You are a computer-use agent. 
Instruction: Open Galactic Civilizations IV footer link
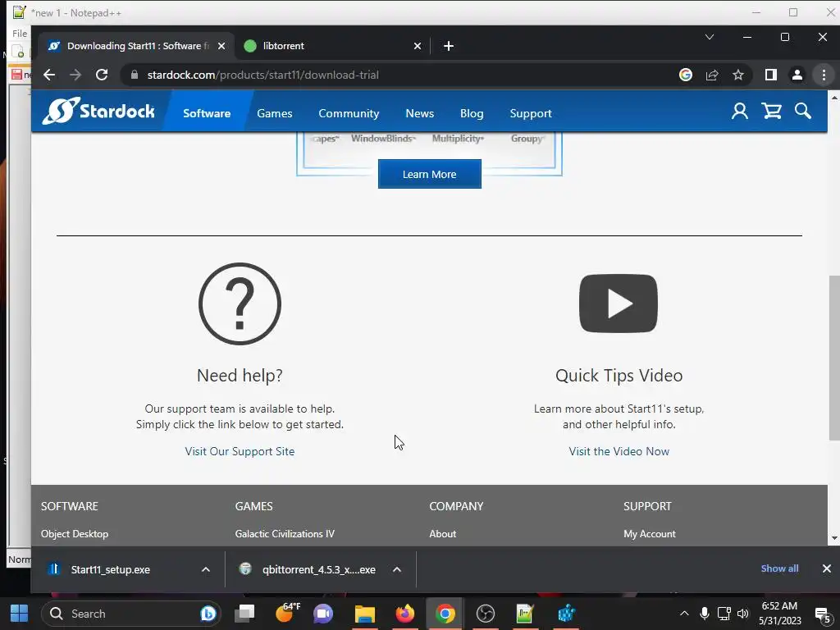pyautogui.click(x=285, y=533)
